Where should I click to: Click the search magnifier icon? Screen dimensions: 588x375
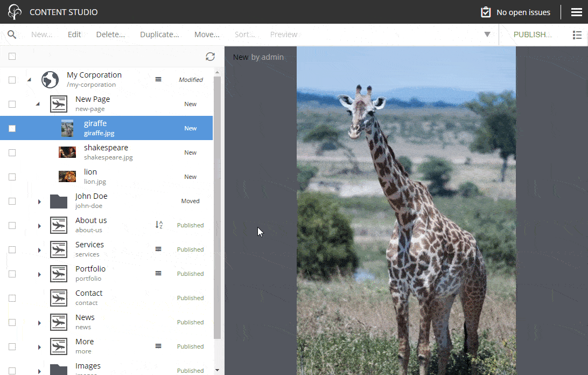[12, 34]
